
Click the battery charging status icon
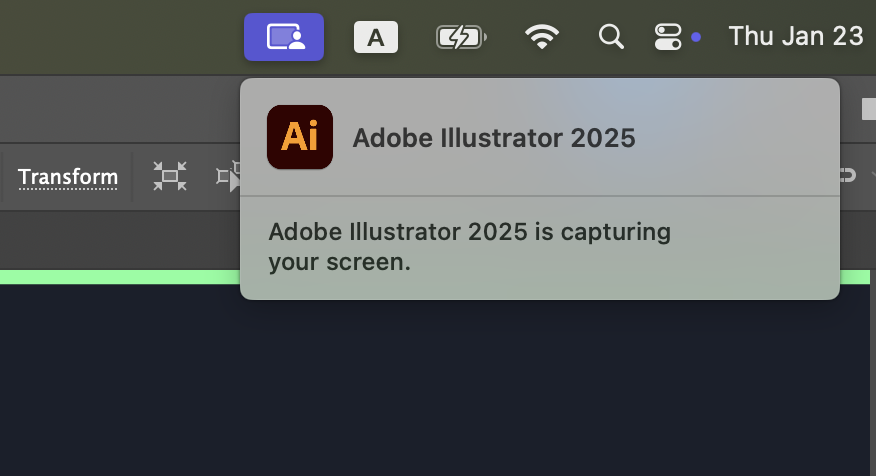pyautogui.click(x=461, y=37)
